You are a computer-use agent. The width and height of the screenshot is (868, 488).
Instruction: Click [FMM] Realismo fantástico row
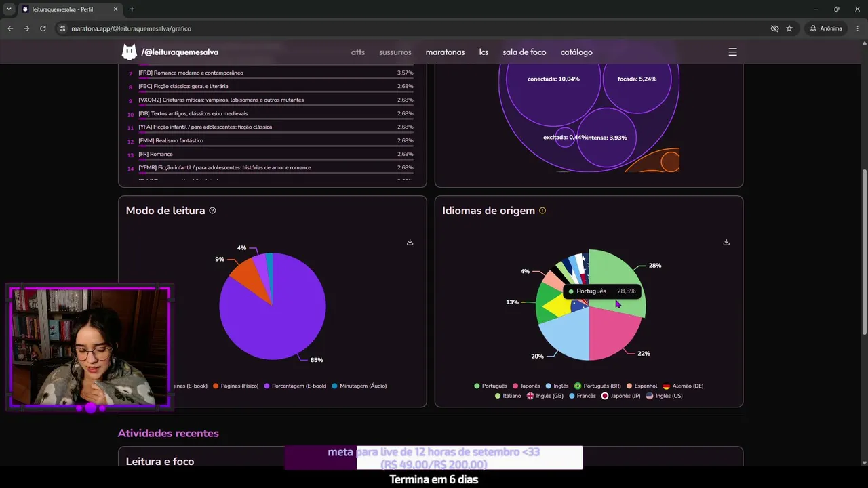(271, 141)
